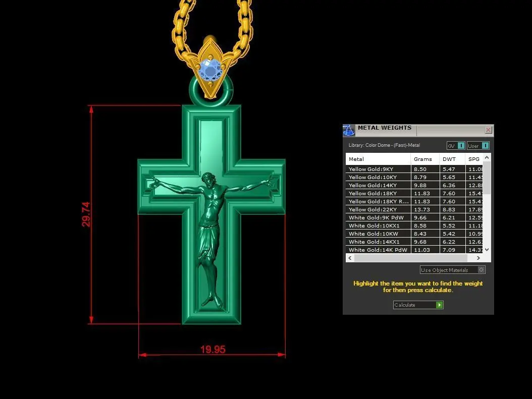Image resolution: width=532 pixels, height=399 pixels.
Task: Click the scroll up arrow in metals list
Action: point(487,158)
